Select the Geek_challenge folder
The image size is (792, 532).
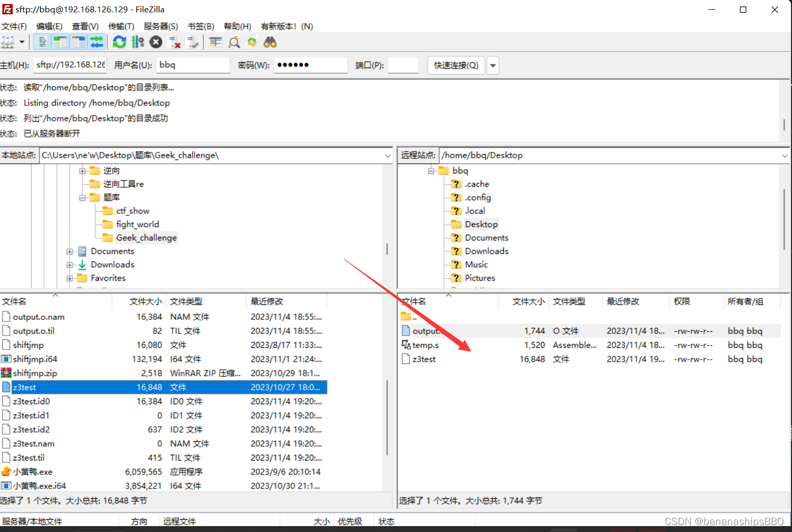coord(146,238)
